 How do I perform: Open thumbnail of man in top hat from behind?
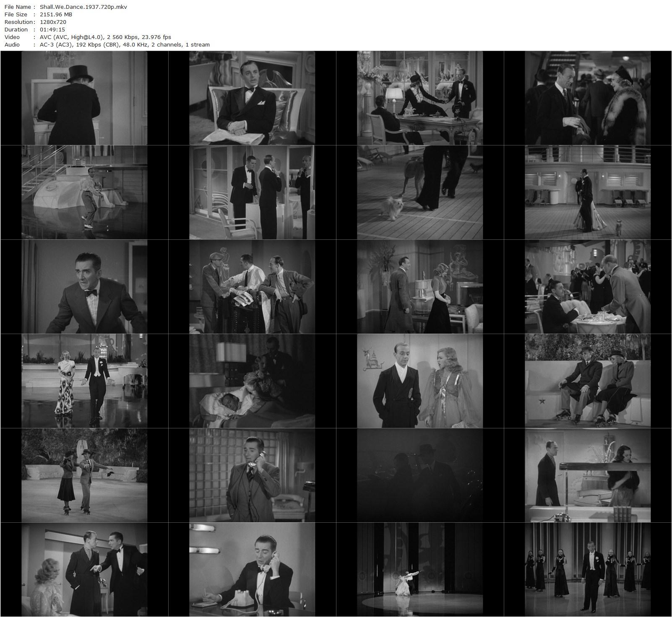84,98
